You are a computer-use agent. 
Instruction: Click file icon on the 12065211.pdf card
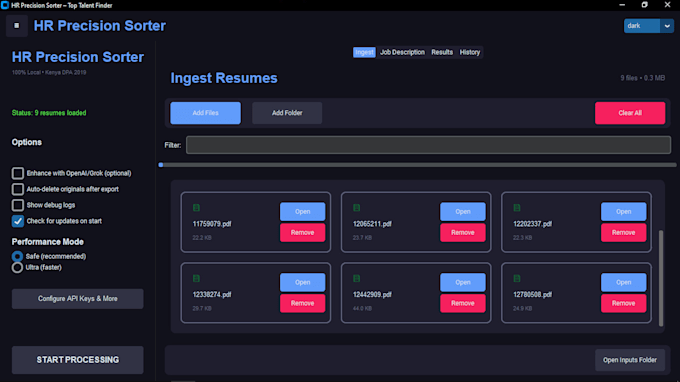356,208
